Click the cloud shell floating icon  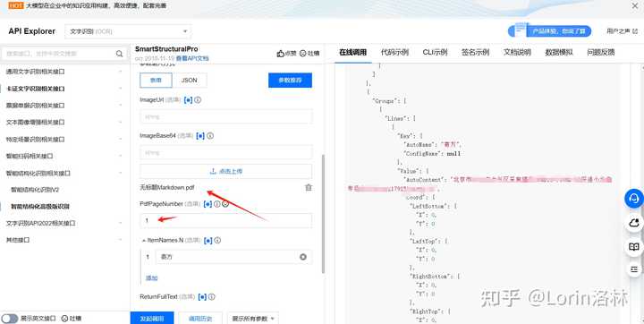(634, 223)
